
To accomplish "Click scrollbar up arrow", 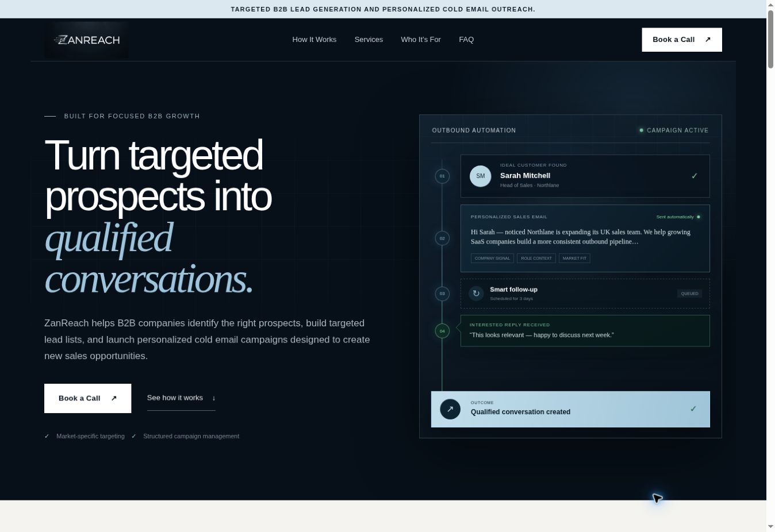I will 770,5.
